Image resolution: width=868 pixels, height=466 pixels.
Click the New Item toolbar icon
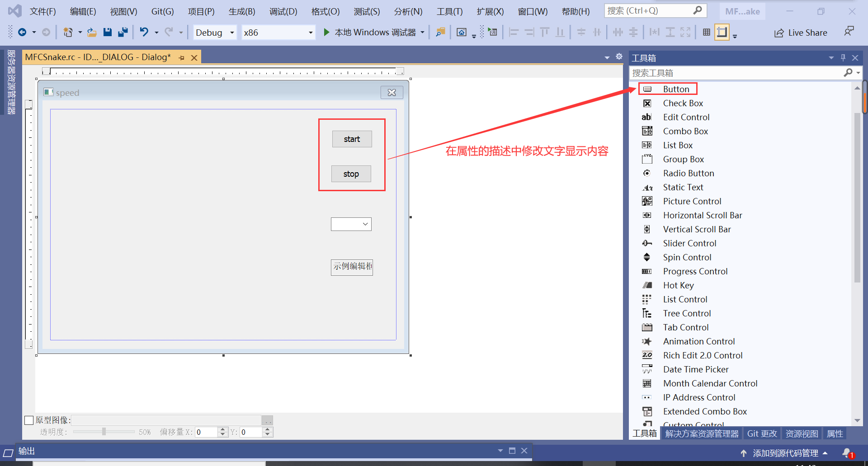[x=68, y=32]
